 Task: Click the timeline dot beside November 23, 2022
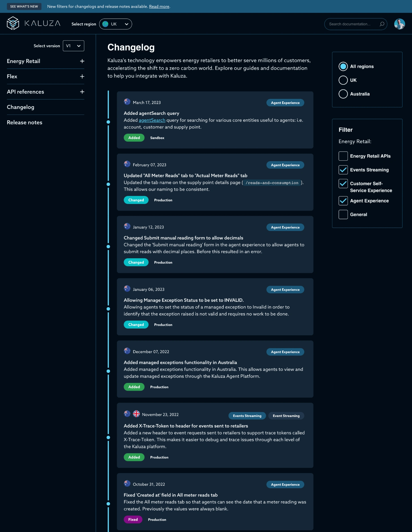click(108, 438)
